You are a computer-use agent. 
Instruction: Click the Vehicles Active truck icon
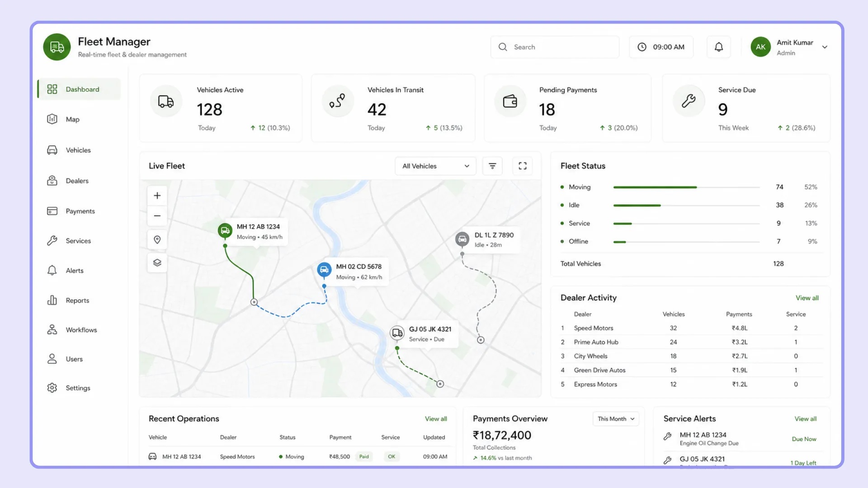[x=166, y=101]
